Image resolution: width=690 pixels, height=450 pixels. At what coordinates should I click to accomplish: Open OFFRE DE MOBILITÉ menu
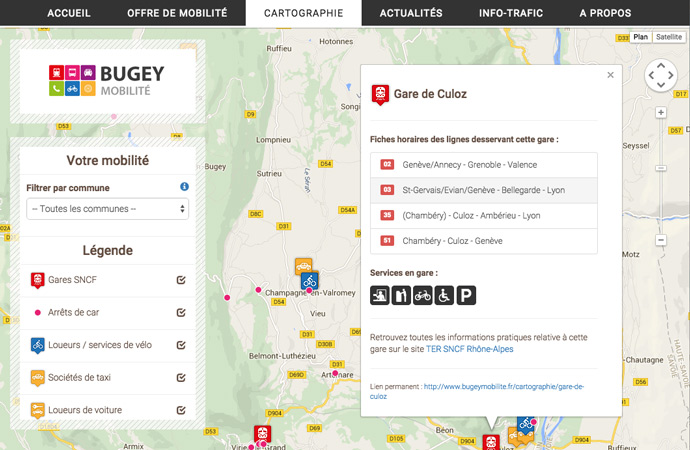(177, 13)
